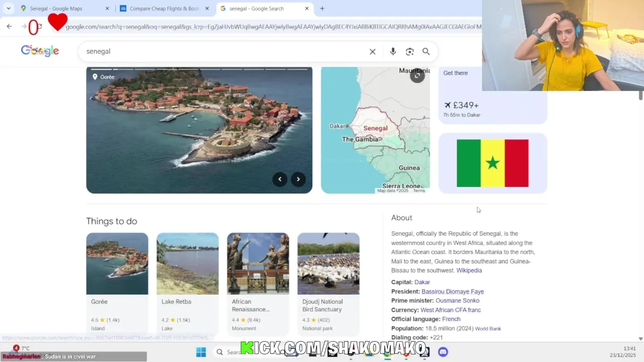The height and width of the screenshot is (362, 644).
Task: Open Djoudj National Bird Sanctuary thumbnail
Action: point(329,263)
